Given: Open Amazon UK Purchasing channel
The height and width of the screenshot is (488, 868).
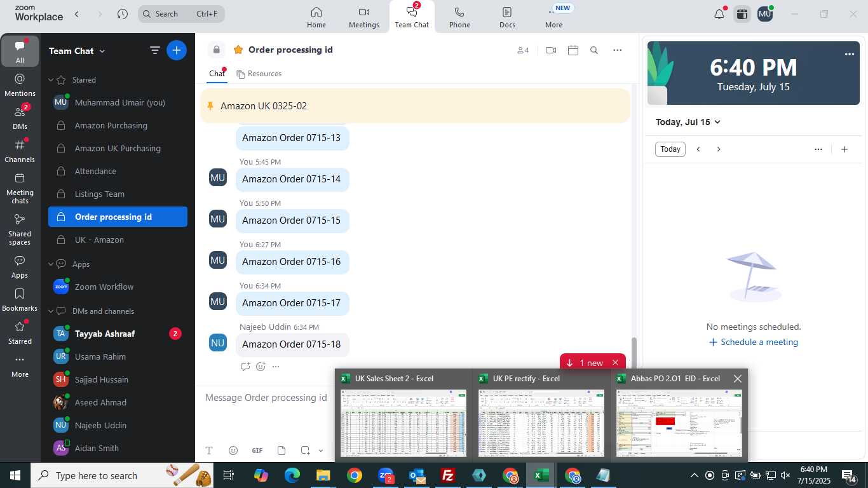Looking at the screenshot, I should click(118, 148).
